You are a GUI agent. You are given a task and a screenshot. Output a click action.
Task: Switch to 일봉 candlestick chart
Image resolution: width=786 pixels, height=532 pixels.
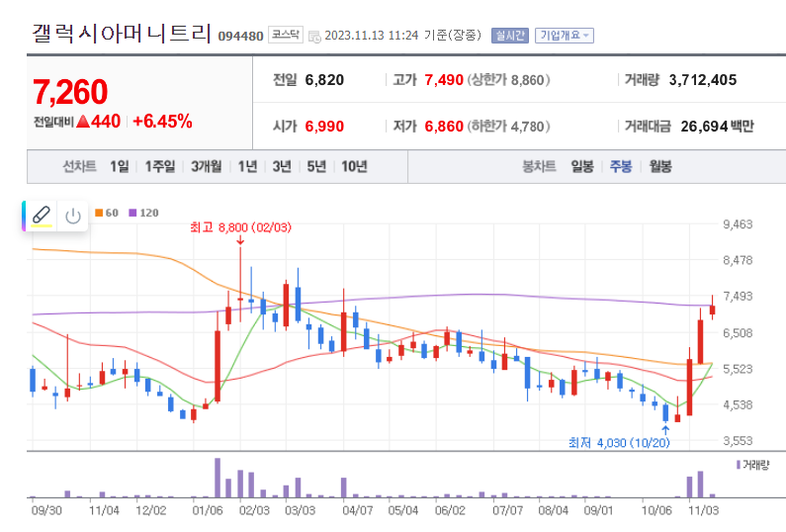click(x=582, y=166)
